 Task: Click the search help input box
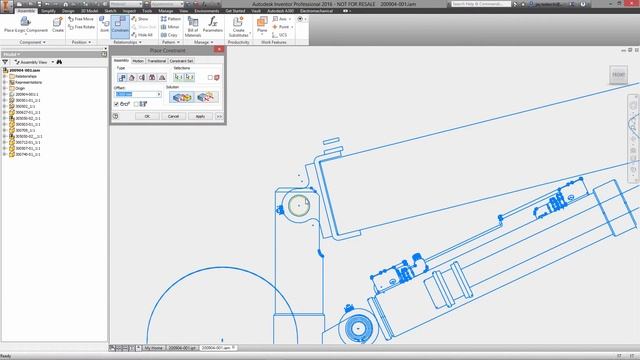pyautogui.click(x=481, y=4)
